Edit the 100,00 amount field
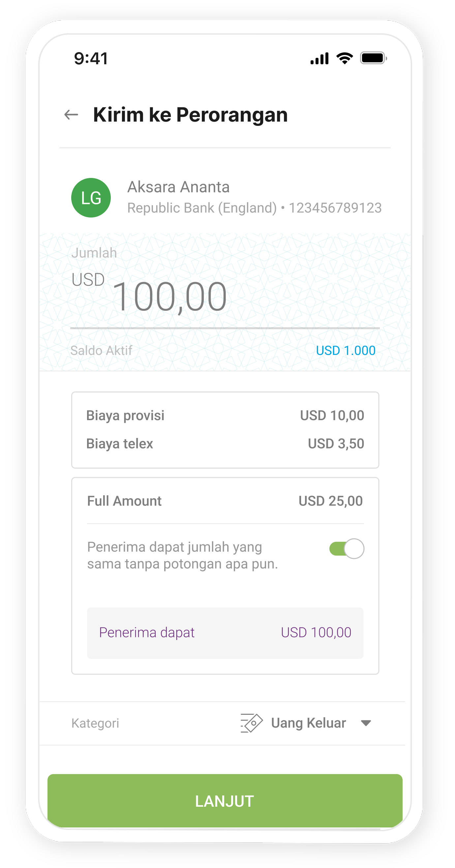This screenshot has height=868, width=455. (x=169, y=297)
